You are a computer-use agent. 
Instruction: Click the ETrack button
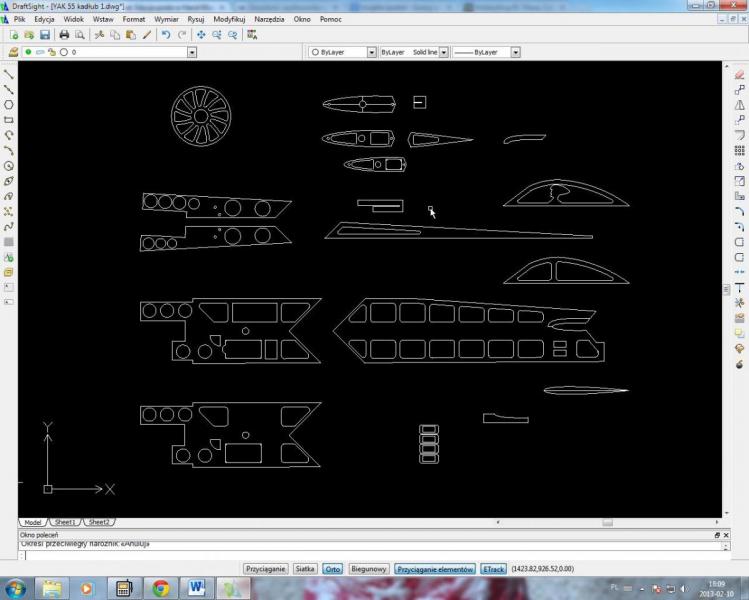(x=494, y=568)
